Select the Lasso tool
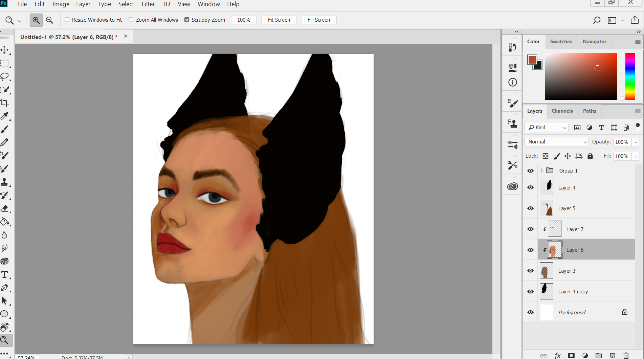This screenshot has width=644, height=359. [5, 76]
